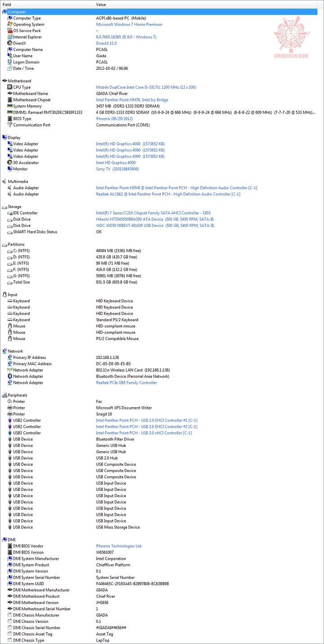Image resolution: width=324 pixels, height=644 pixels.
Task: Open the USB 2.0 EHCI Controller #1 link
Action: click(147, 420)
